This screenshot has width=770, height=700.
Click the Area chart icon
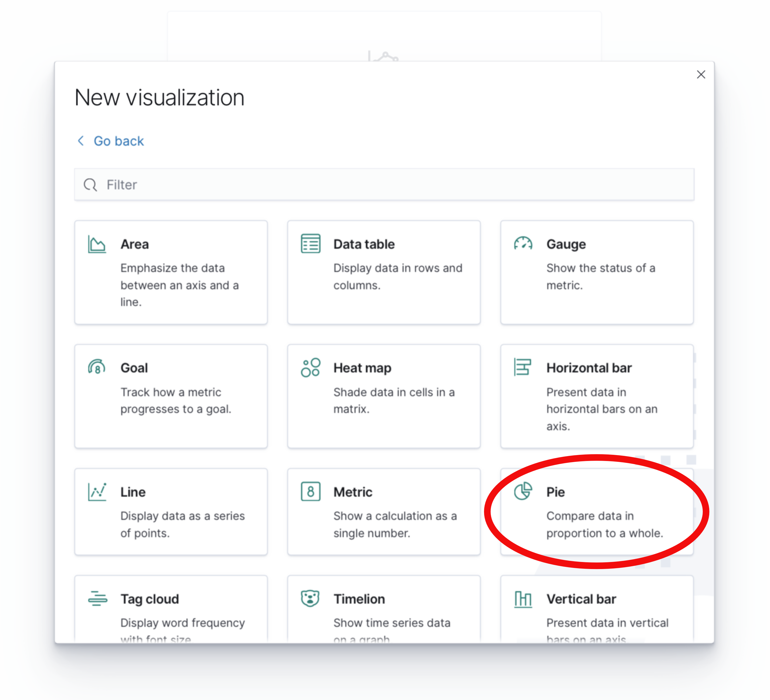[97, 244]
